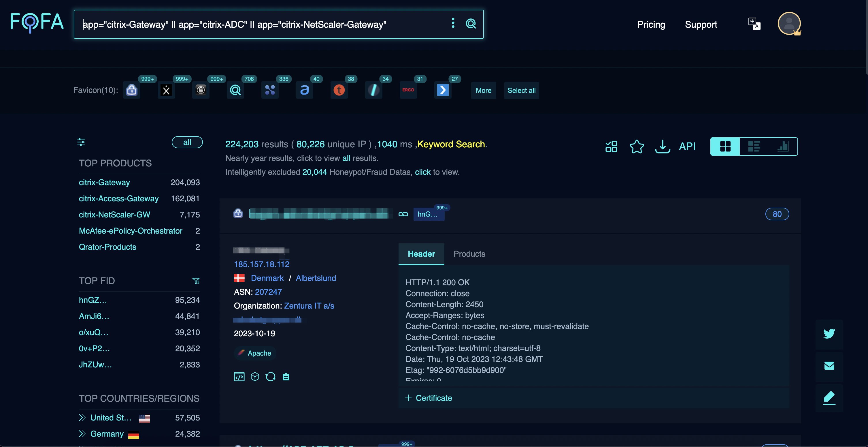Filter by citrix-NetScaler-GW product
The image size is (868, 447).
114,215
